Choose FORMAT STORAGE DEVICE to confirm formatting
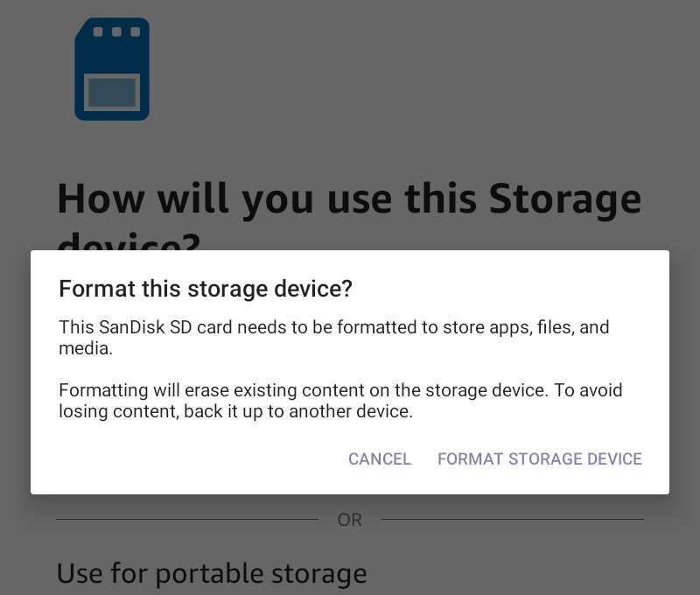Image resolution: width=700 pixels, height=595 pixels. point(540,458)
